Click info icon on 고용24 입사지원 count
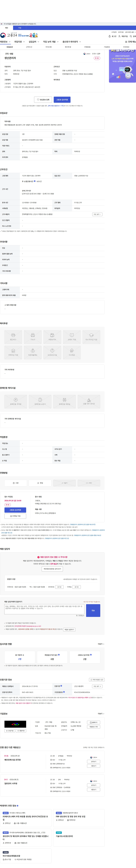This screenshot has height=868, width=136. click(x=91, y=655)
